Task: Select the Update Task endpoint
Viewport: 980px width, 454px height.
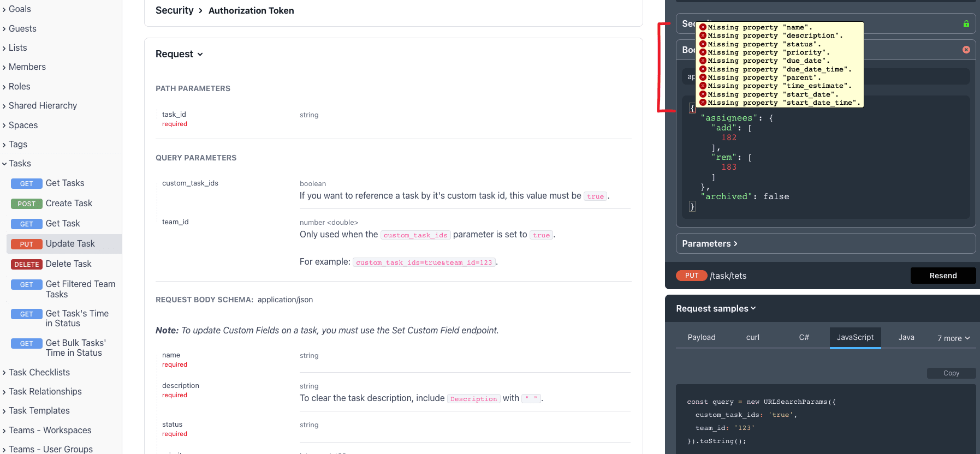Action: [x=64, y=244]
